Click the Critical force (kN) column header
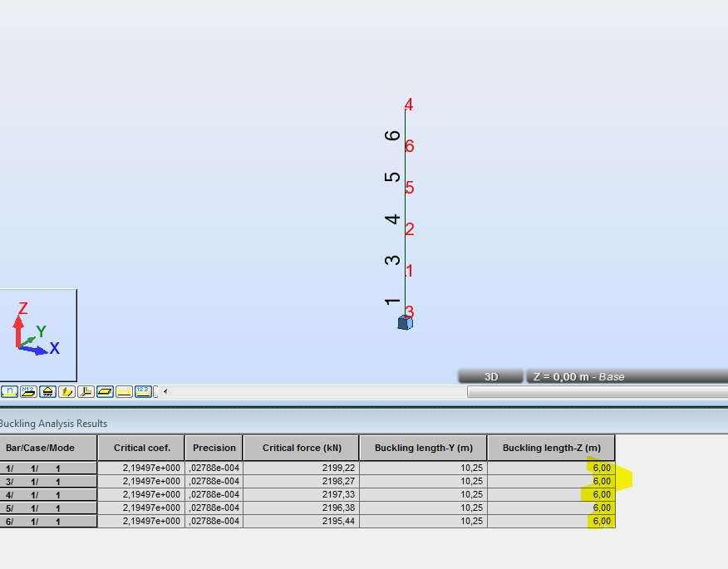The image size is (728, 569). point(302,448)
